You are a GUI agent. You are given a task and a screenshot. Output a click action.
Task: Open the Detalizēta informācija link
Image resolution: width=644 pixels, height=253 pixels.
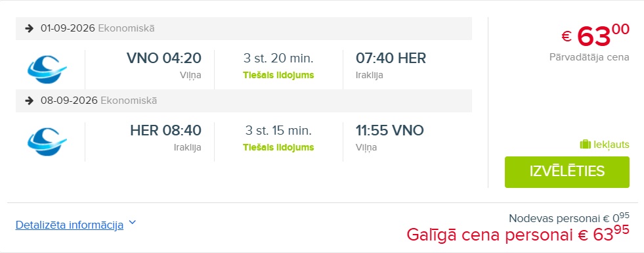(x=70, y=225)
